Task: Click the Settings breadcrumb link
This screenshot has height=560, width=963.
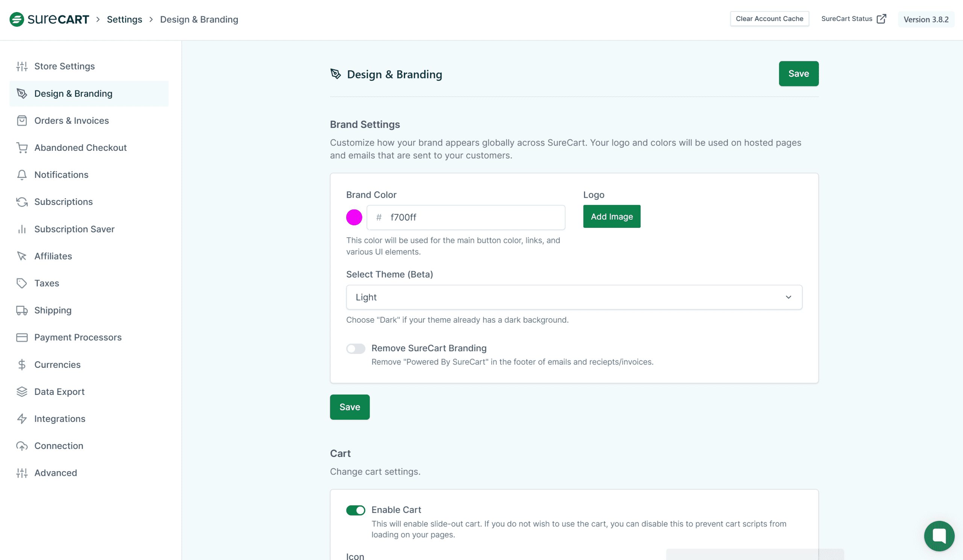Action: tap(124, 20)
